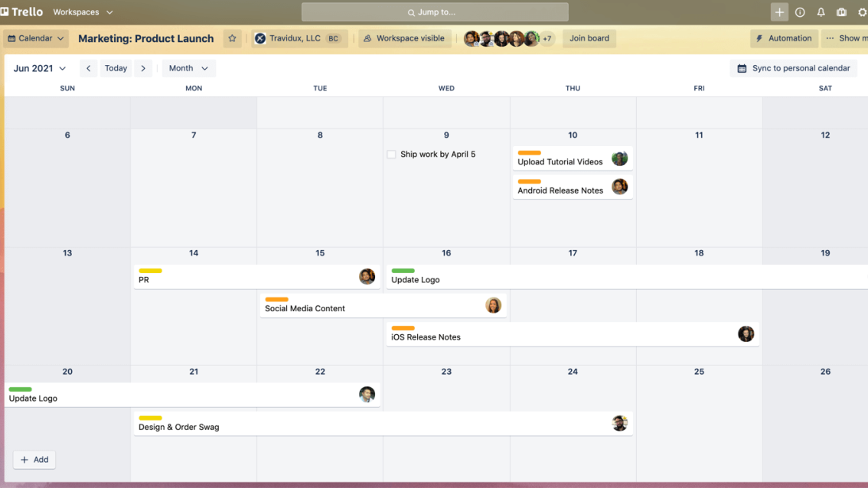Click orange label on Social Media Content card
Viewport: 868px width, 488px height.
tap(277, 299)
